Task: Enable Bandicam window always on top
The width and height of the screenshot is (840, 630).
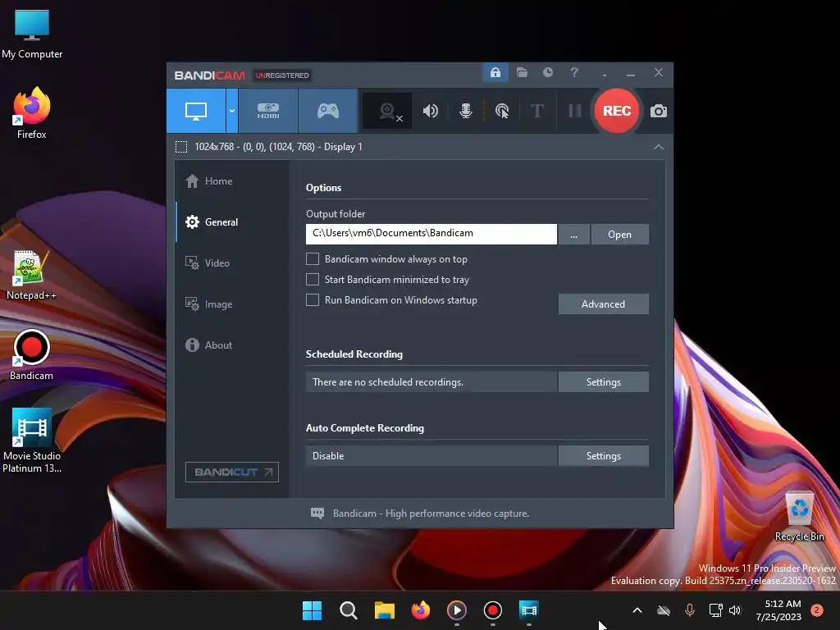Action: tap(313, 258)
